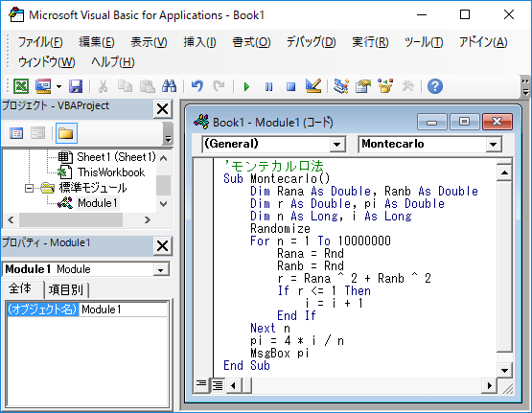
Task: Open the Module1 Module object dropdown
Action: click(x=160, y=270)
